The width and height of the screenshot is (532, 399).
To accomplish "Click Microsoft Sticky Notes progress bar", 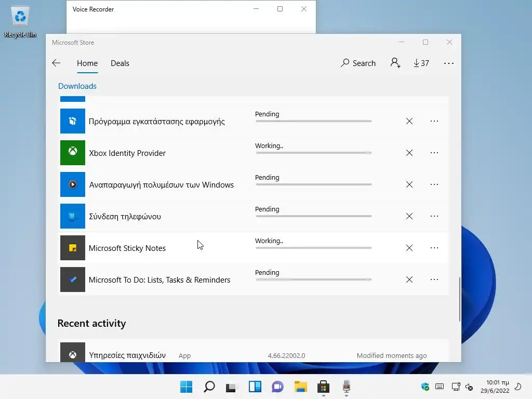I will click(313, 248).
